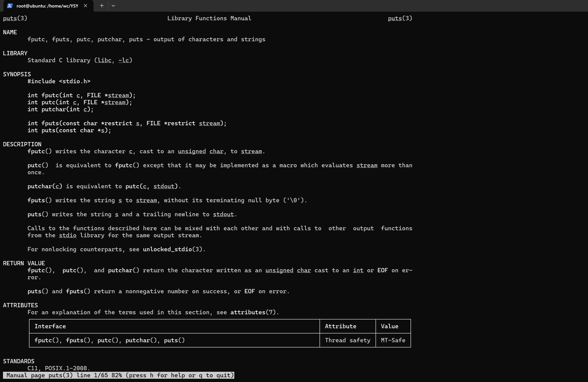Viewport: 588px width, 382px height.
Task: Expand the new tab profile dropdown chevron
Action: click(113, 6)
